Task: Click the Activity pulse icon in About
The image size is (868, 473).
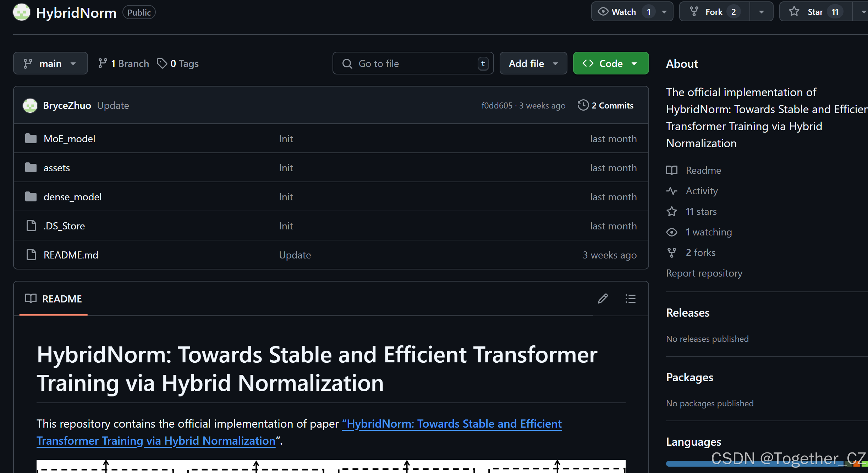Action: [671, 191]
